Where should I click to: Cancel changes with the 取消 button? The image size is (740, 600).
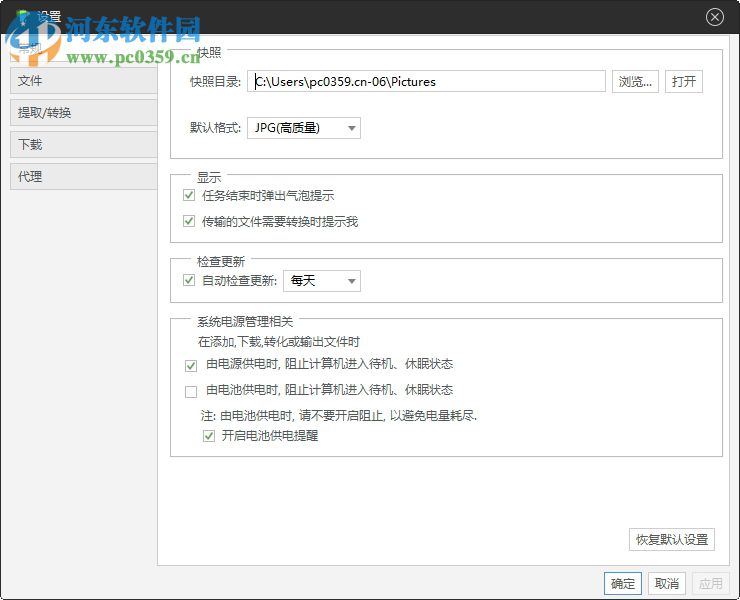click(x=666, y=584)
